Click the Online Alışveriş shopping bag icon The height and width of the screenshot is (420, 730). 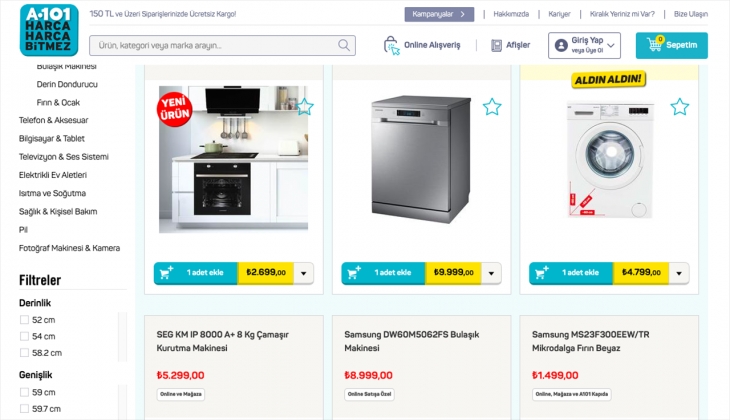392,45
